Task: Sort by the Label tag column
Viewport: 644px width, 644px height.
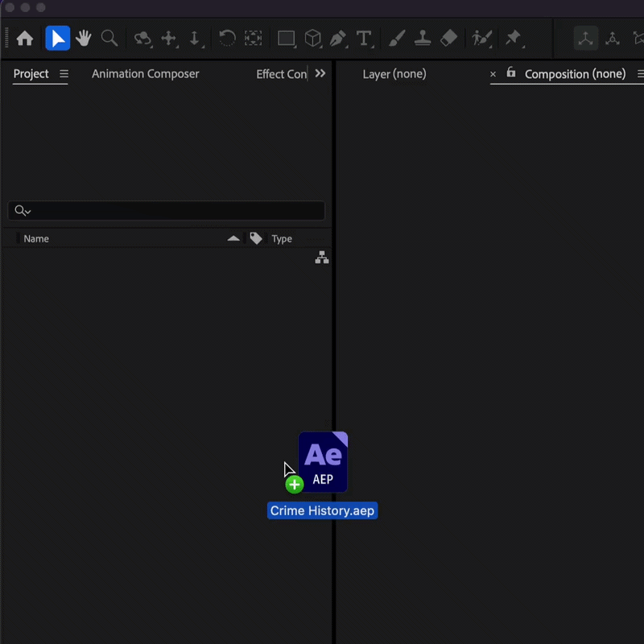Action: tap(256, 238)
